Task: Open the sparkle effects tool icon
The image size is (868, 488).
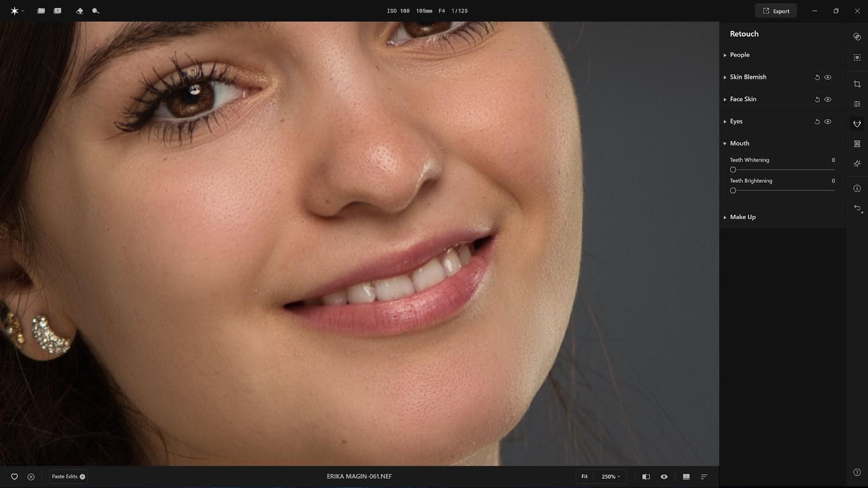Action: 857,164
